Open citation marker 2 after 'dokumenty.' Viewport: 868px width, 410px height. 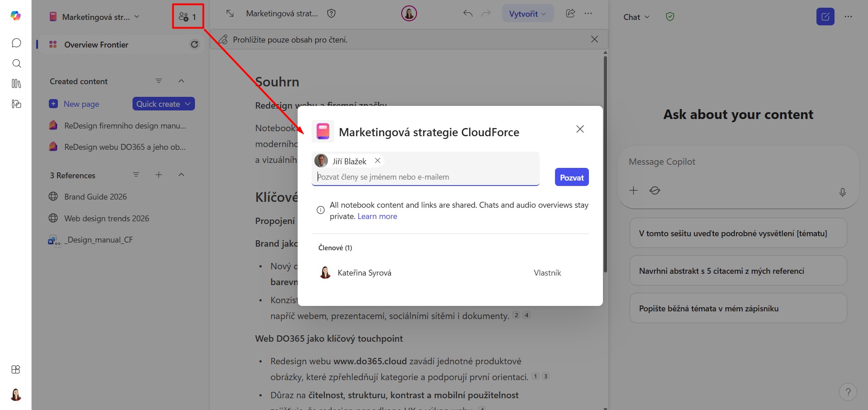[517, 315]
